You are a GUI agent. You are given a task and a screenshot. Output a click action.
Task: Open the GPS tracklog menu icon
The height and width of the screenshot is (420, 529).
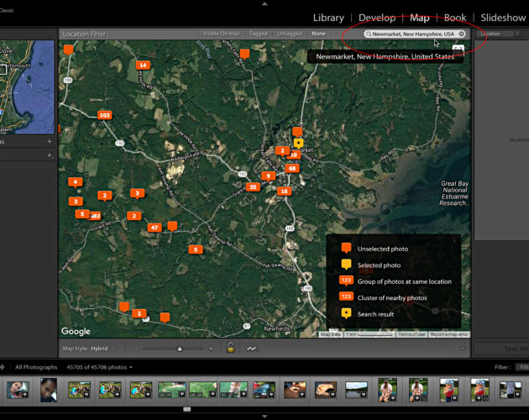(252, 349)
